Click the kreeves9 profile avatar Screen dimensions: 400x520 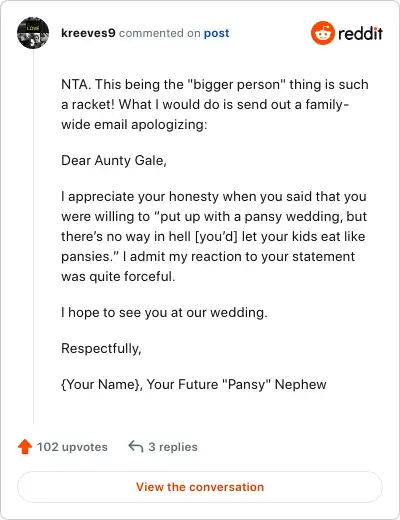pos(33,33)
